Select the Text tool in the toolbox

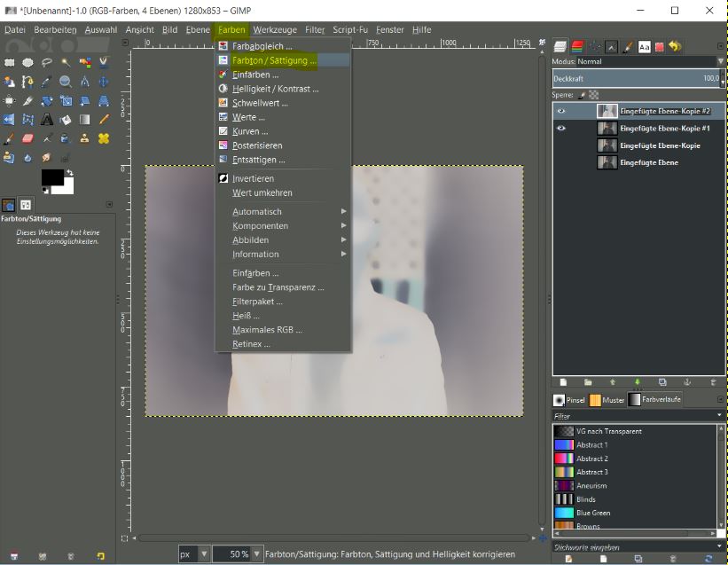click(x=46, y=120)
